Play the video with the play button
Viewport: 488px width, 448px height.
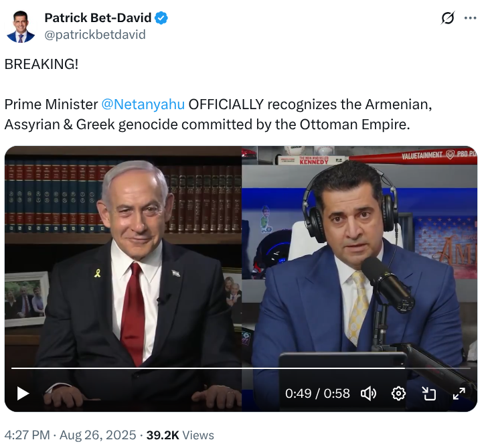23,394
